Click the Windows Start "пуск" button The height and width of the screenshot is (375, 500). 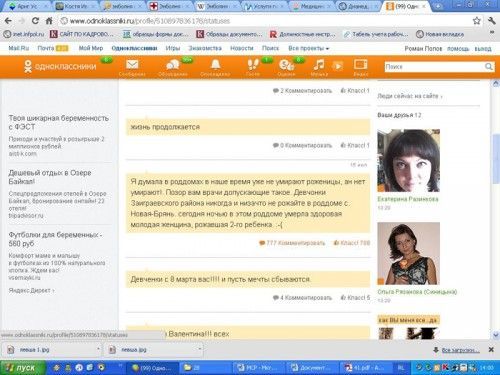(x=23, y=368)
